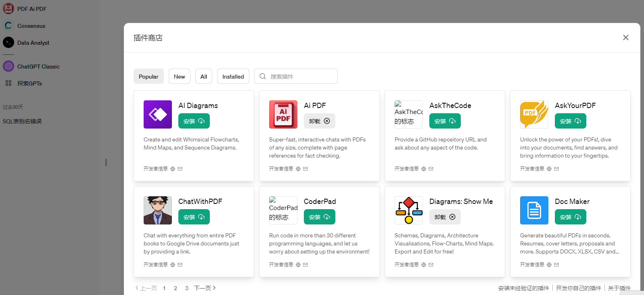Screen dimensions: 644x295
Task: Open AskTheCode developer website globe icon
Action: (424, 169)
